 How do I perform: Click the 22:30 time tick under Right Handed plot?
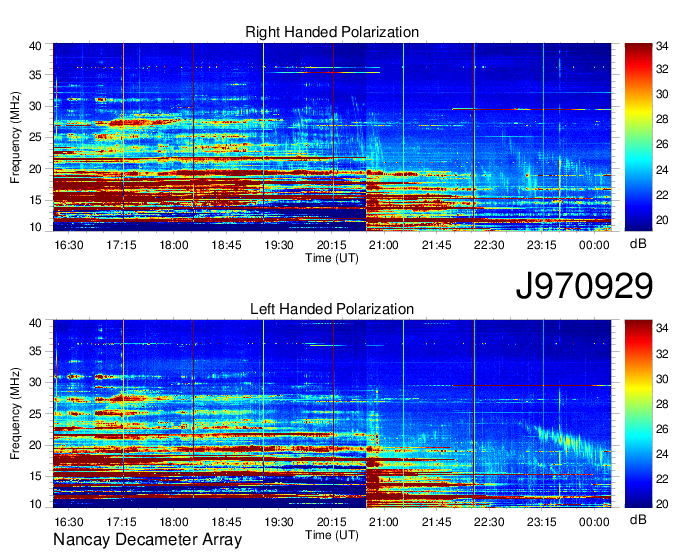[x=489, y=245]
